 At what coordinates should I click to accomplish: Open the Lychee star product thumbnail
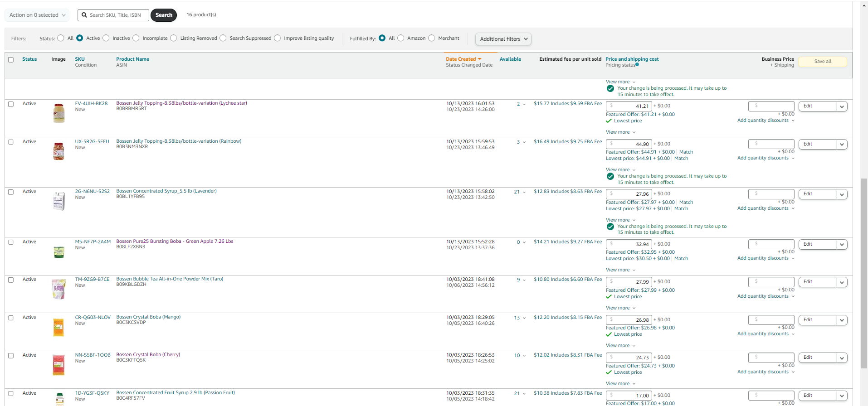click(x=59, y=113)
